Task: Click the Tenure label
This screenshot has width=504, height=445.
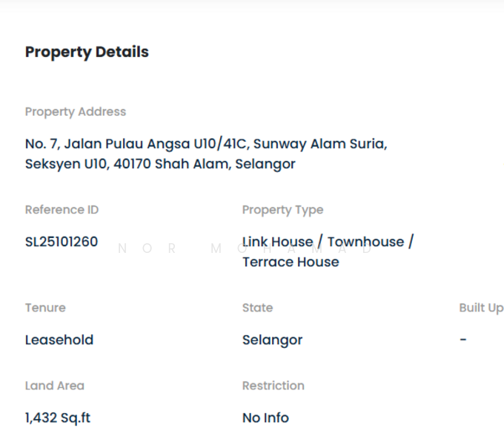Action: click(45, 308)
